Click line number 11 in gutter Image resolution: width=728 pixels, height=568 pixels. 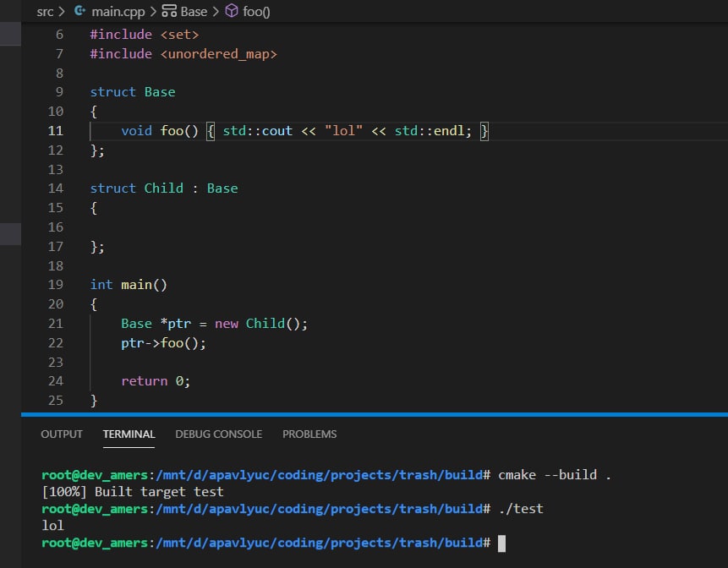56,131
